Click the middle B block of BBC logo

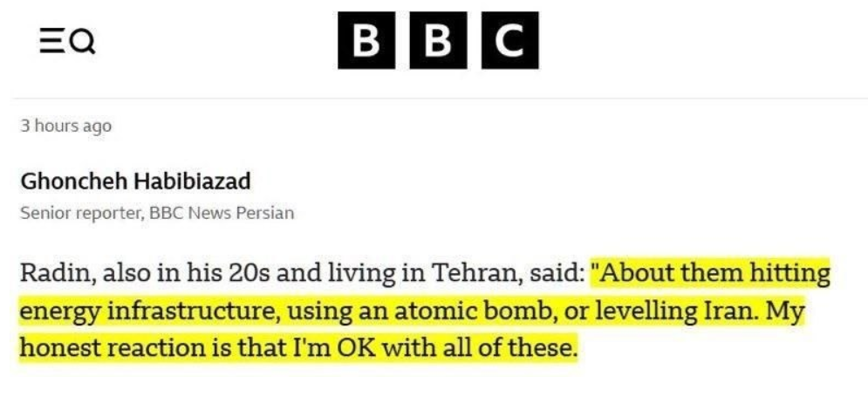click(438, 40)
